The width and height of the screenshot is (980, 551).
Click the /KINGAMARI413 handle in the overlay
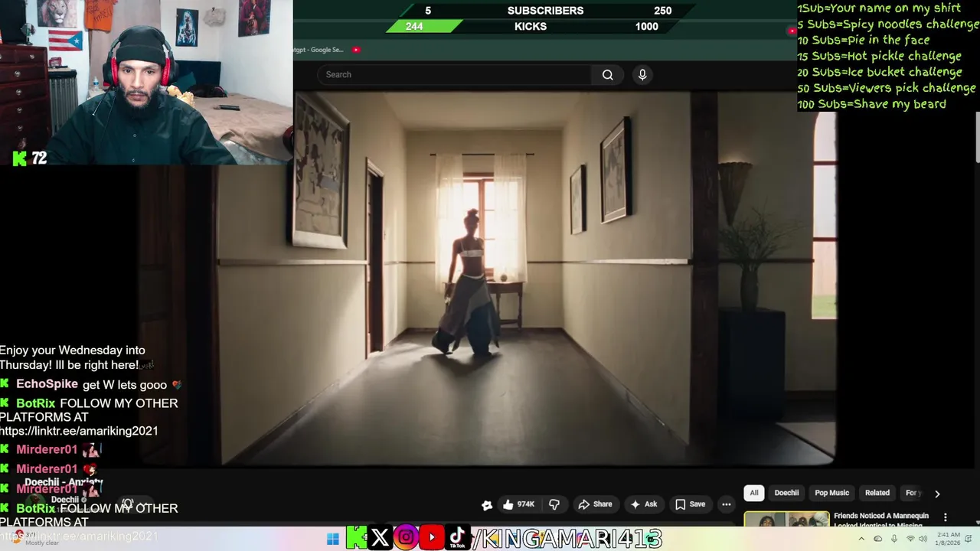[x=567, y=539]
